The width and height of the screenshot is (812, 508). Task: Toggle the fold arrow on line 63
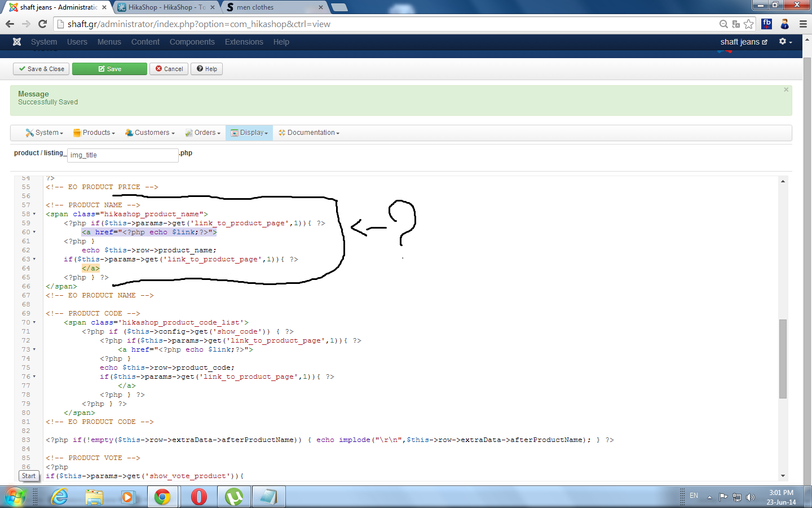[34, 260]
